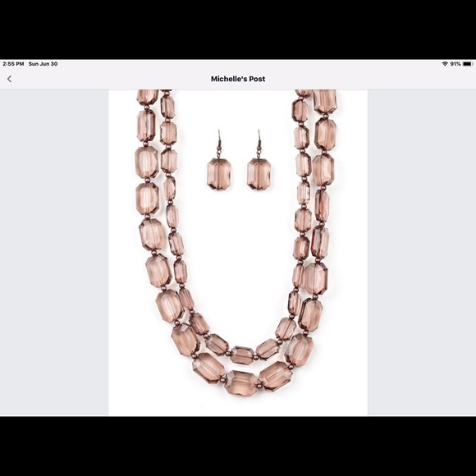The image size is (476, 476).
Task: Tap the Sun Jun 30 date
Action: (x=43, y=64)
